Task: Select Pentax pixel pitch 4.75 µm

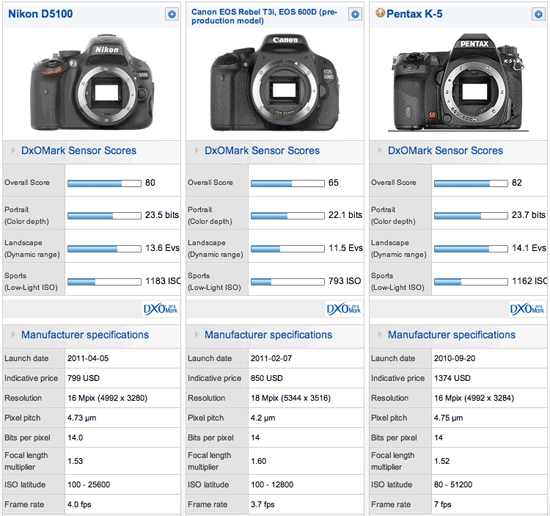Action: click(x=448, y=418)
